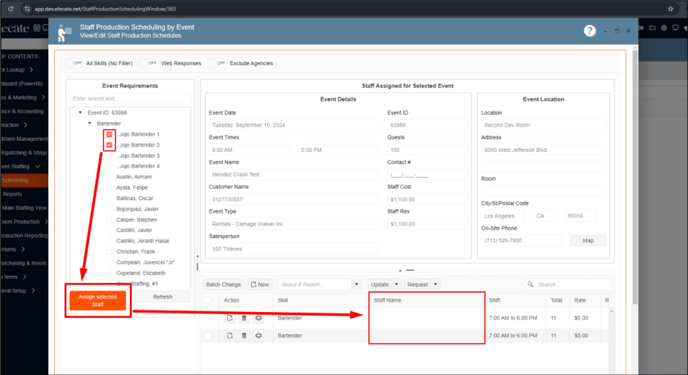Check the Ballinas, Oscar checkbox
The image size is (688, 375).
point(109,198)
